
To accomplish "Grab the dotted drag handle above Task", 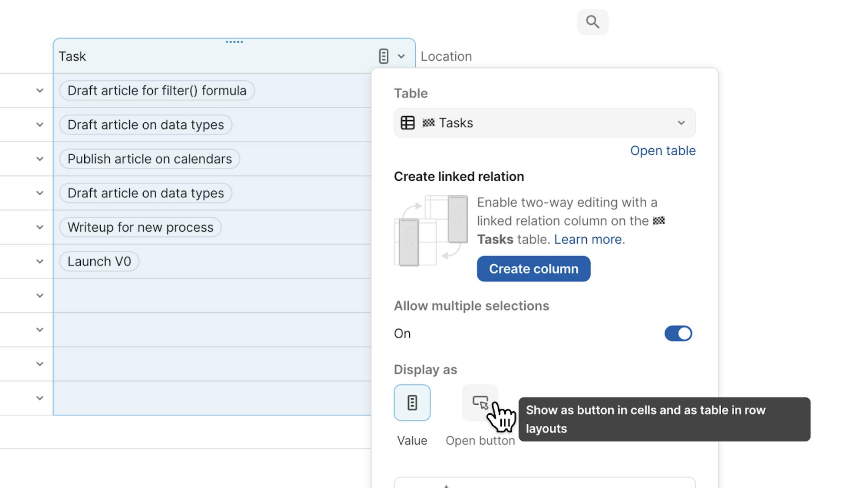I will pos(234,42).
